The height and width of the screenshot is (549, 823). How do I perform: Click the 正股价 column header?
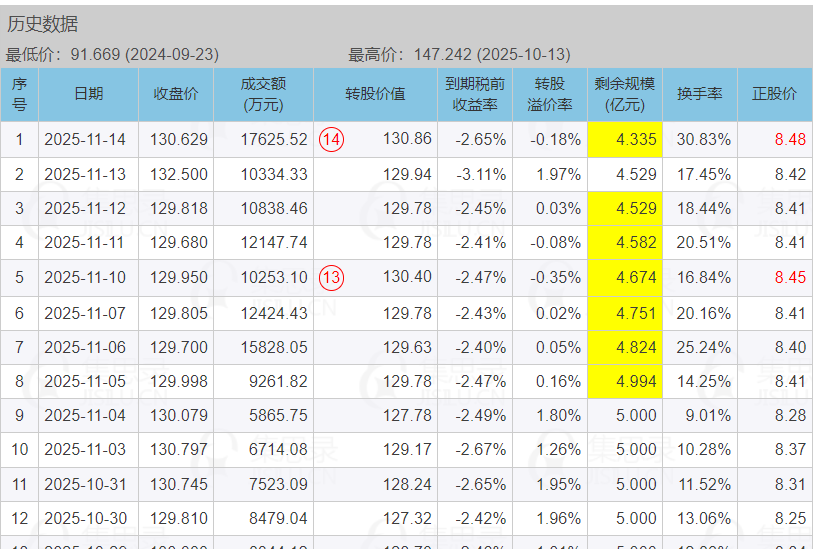coord(774,94)
